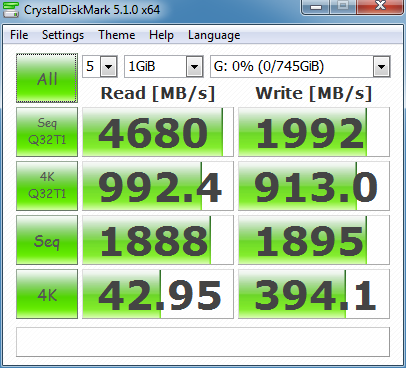Click the 4K write result 394.1
Viewport: 406px width, 368px height.
[x=314, y=294]
